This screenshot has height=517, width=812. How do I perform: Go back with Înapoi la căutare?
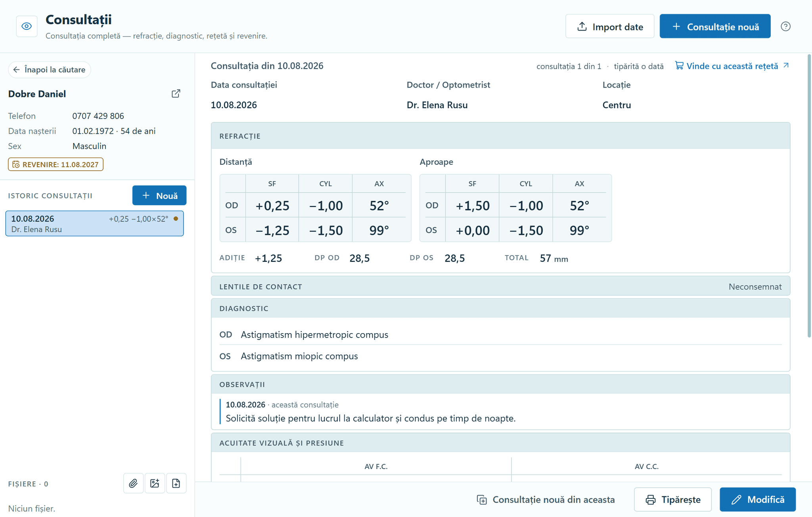pyautogui.click(x=50, y=70)
